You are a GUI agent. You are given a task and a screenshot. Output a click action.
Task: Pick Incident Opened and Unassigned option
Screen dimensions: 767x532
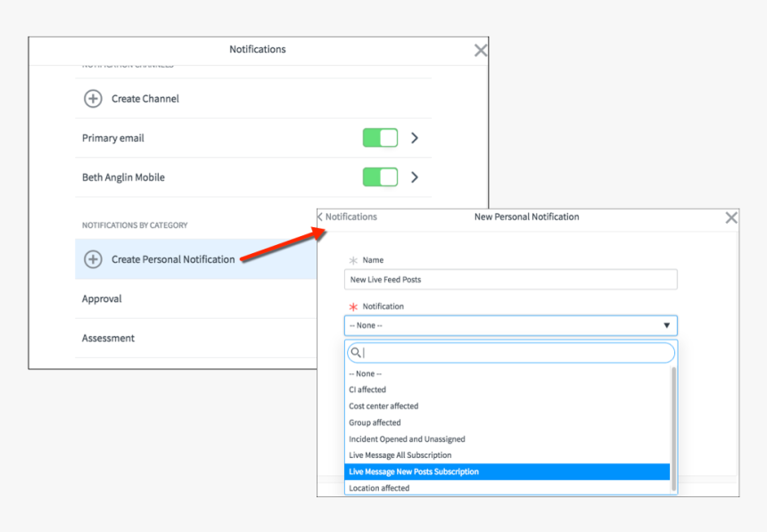pyautogui.click(x=407, y=439)
